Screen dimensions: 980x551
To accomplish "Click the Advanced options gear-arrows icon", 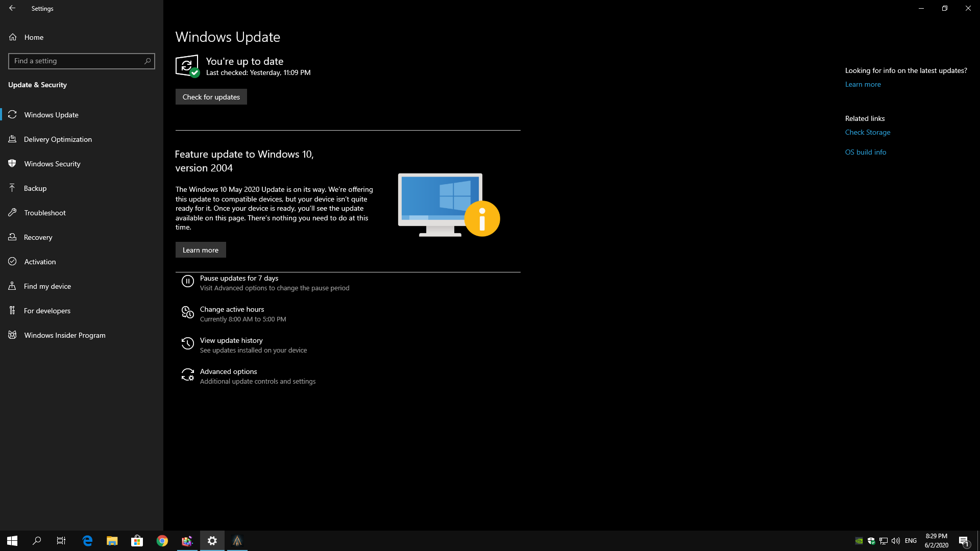I will [x=187, y=375].
